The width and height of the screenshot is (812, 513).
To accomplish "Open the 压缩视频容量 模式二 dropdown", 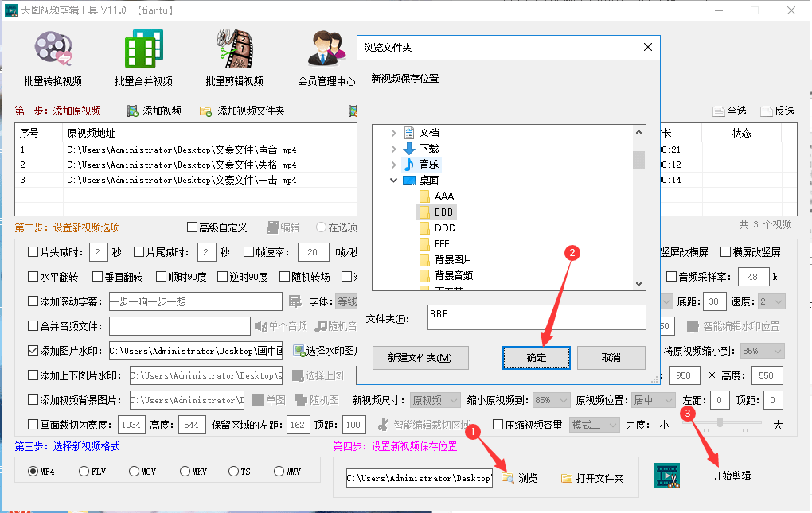I will pos(595,425).
